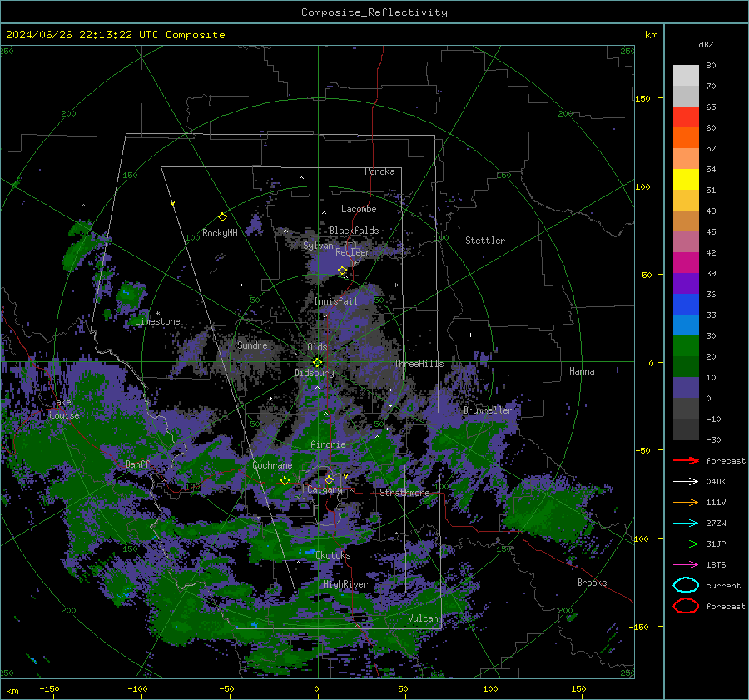Pick the blue 36 dBZ color swatch
Viewport: 749px width, 700px height.
[686, 305]
